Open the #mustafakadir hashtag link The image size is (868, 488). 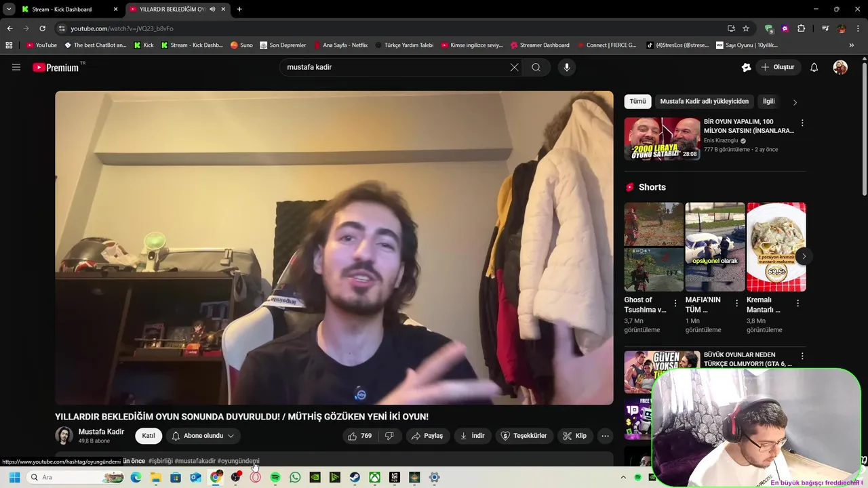coord(195,461)
